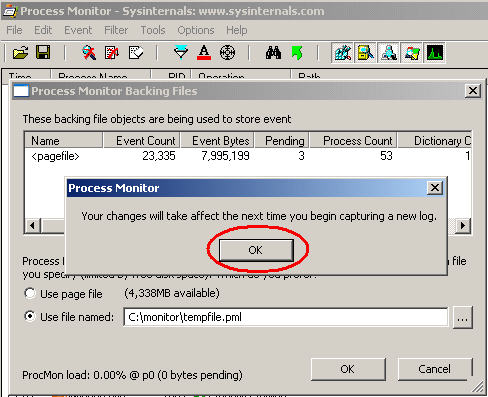The image size is (488, 397).
Task: Toggle Show Network Activity icon
Action: point(388,53)
